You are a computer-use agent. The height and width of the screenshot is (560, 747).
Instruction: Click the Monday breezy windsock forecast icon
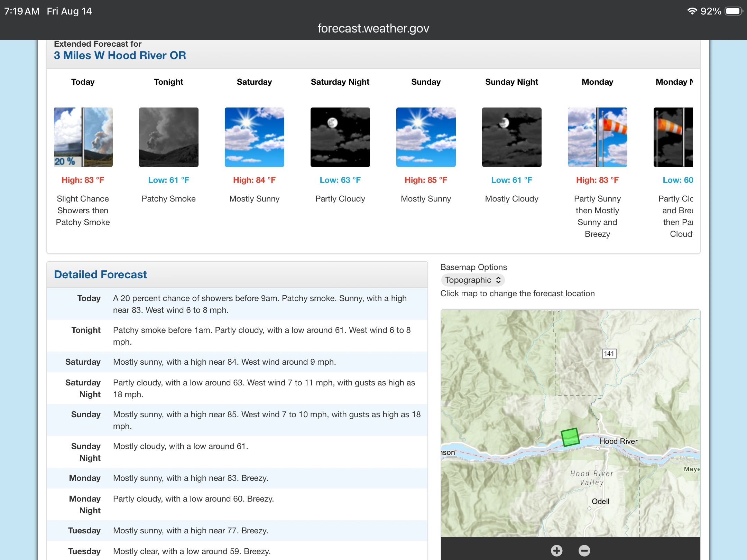[598, 137]
